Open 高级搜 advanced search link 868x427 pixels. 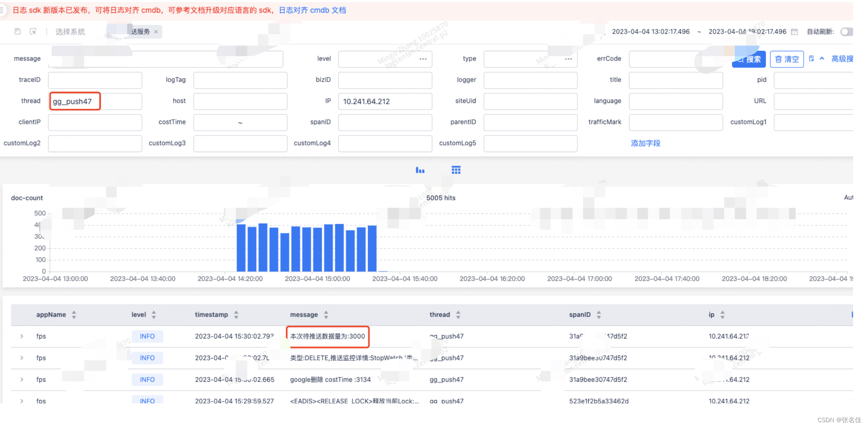click(x=842, y=59)
